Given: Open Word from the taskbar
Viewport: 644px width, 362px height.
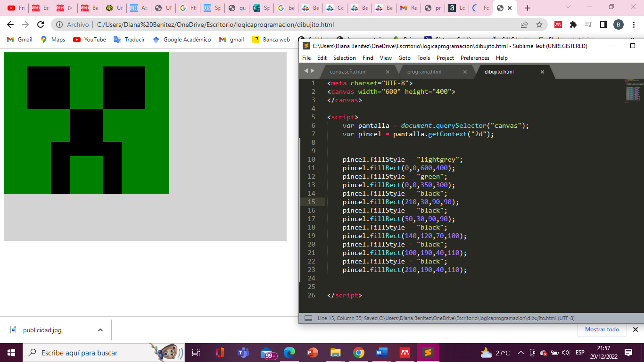Looking at the screenshot, I should (381, 353).
